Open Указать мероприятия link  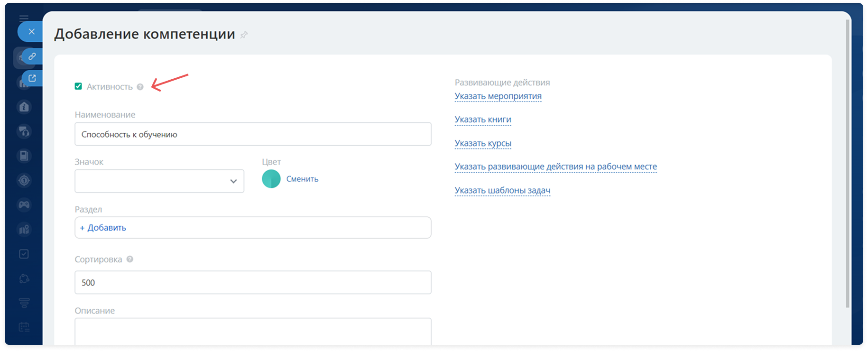click(498, 96)
